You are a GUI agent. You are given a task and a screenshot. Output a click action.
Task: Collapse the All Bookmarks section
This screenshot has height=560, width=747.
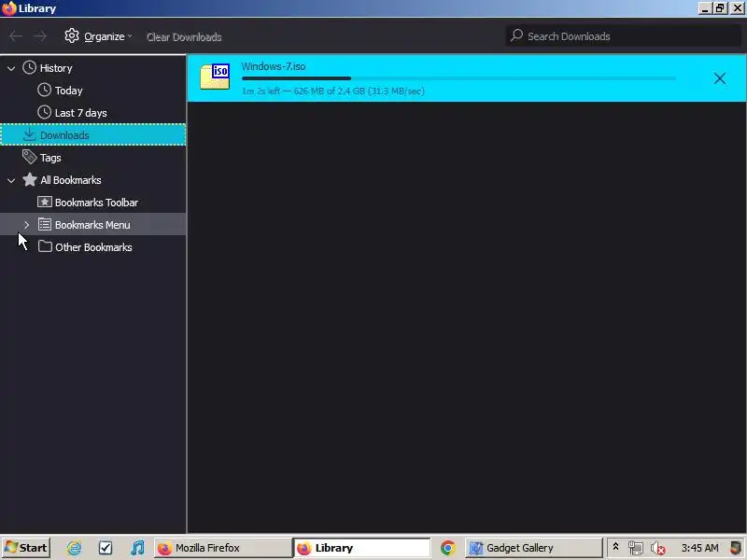click(11, 180)
